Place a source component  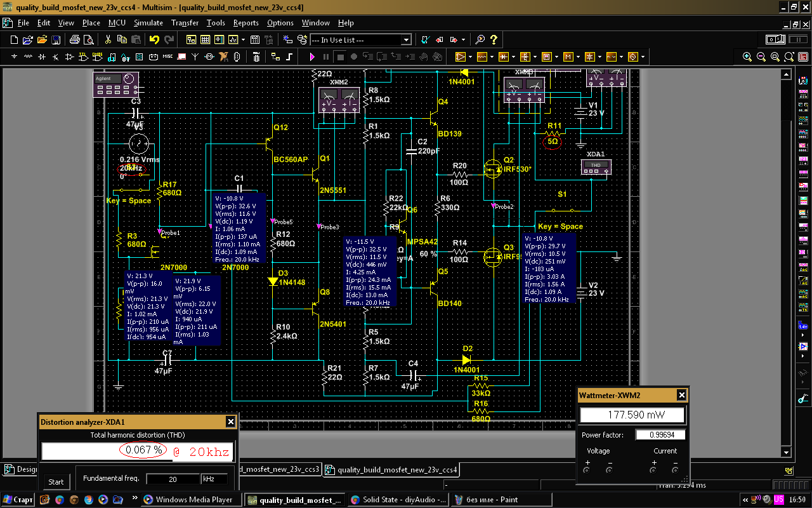(15, 57)
